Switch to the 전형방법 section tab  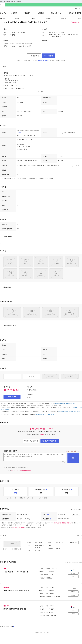click(63, 19)
